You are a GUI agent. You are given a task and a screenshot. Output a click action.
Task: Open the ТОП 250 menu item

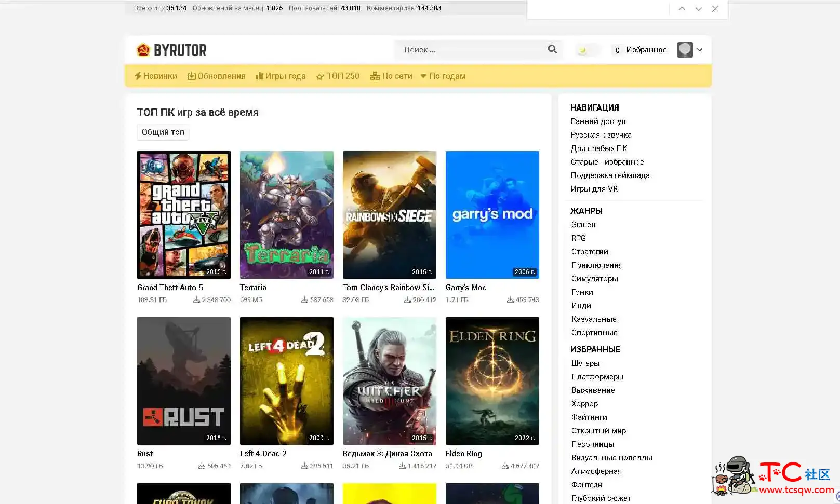coord(338,76)
